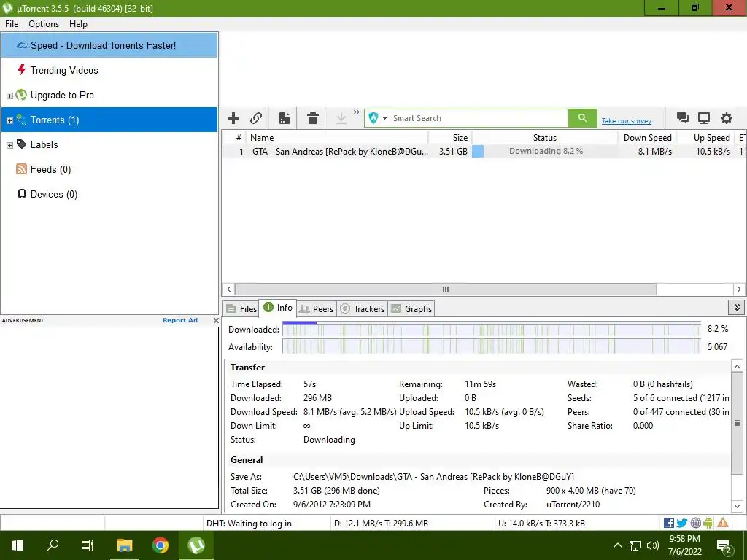
Task: Click the web globe icon in status bar
Action: tap(695, 523)
